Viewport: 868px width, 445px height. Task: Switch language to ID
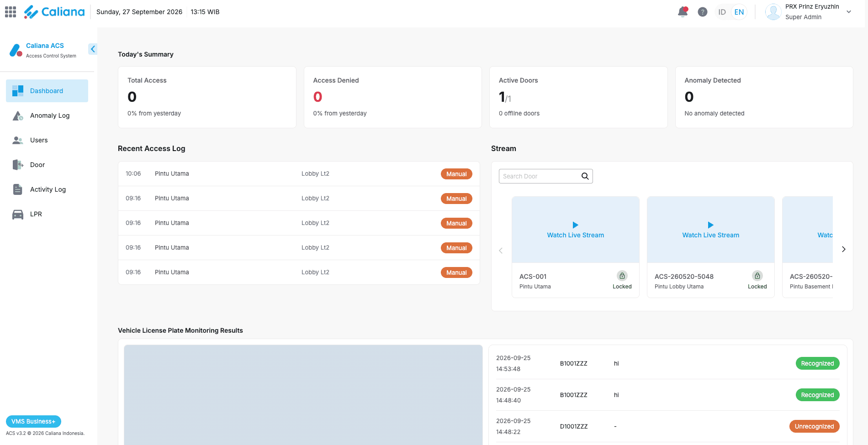point(722,12)
